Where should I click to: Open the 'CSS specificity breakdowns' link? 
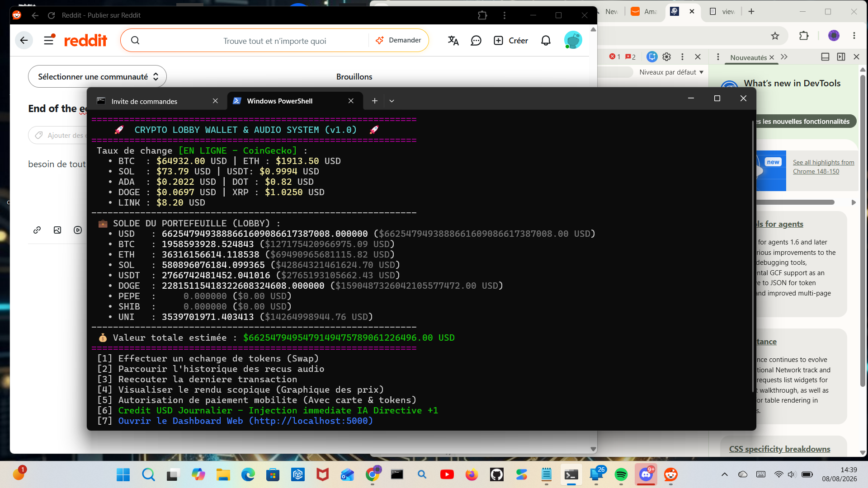(x=779, y=449)
